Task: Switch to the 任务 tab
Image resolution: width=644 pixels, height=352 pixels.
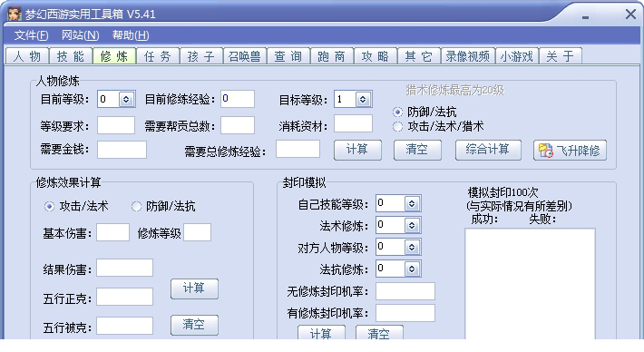Action: [x=158, y=56]
